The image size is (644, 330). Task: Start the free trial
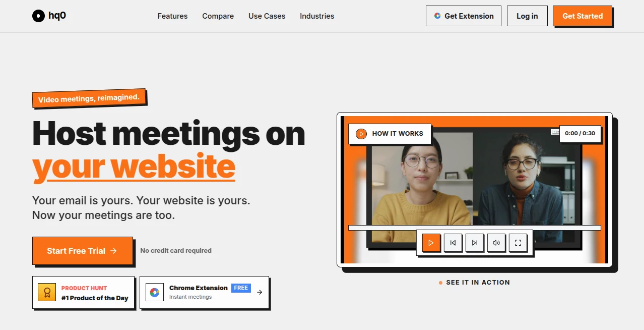tap(83, 251)
